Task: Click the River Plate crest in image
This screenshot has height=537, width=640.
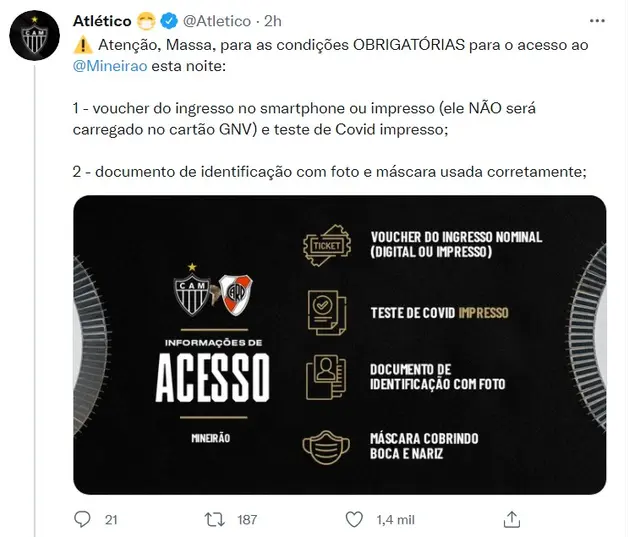Action: point(236,295)
